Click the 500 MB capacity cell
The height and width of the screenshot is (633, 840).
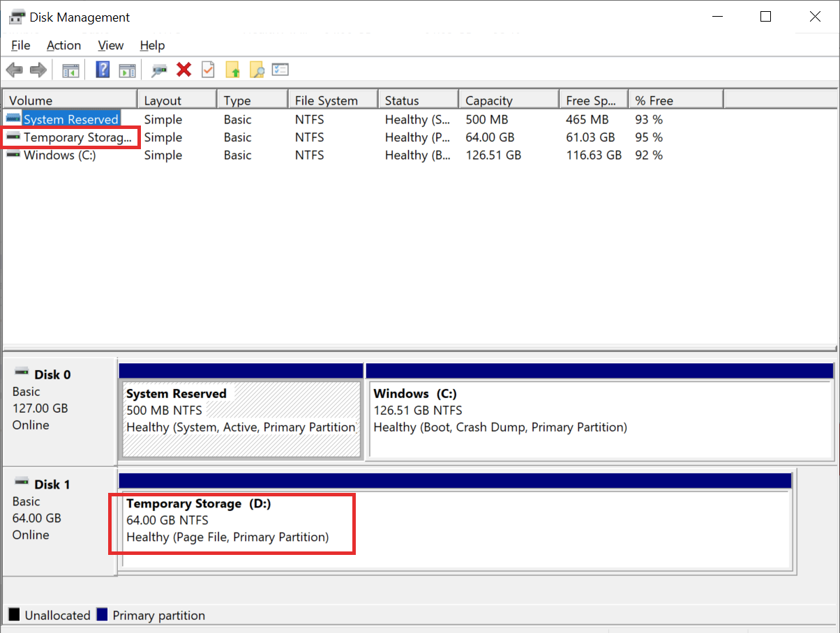point(486,119)
